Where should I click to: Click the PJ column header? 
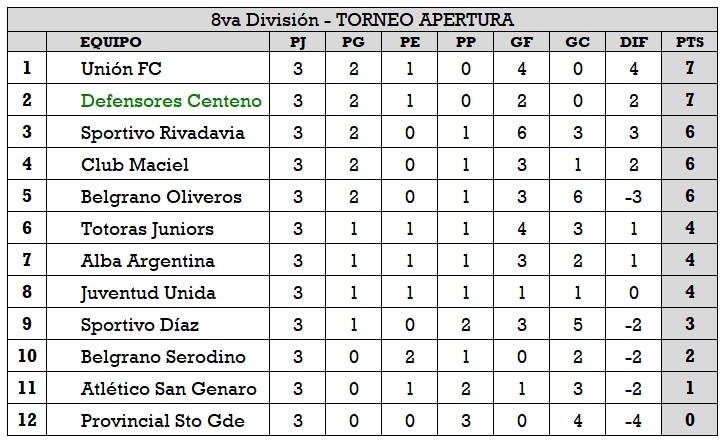pos(298,42)
